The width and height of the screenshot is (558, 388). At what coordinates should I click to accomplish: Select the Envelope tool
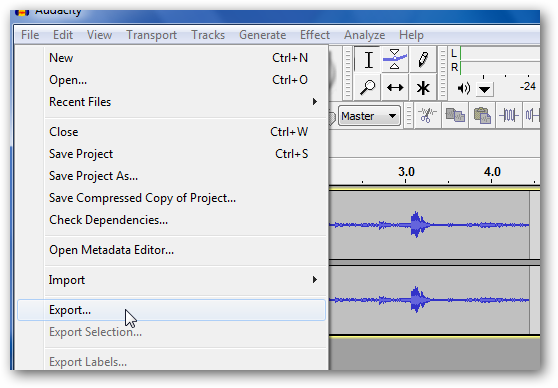click(395, 60)
